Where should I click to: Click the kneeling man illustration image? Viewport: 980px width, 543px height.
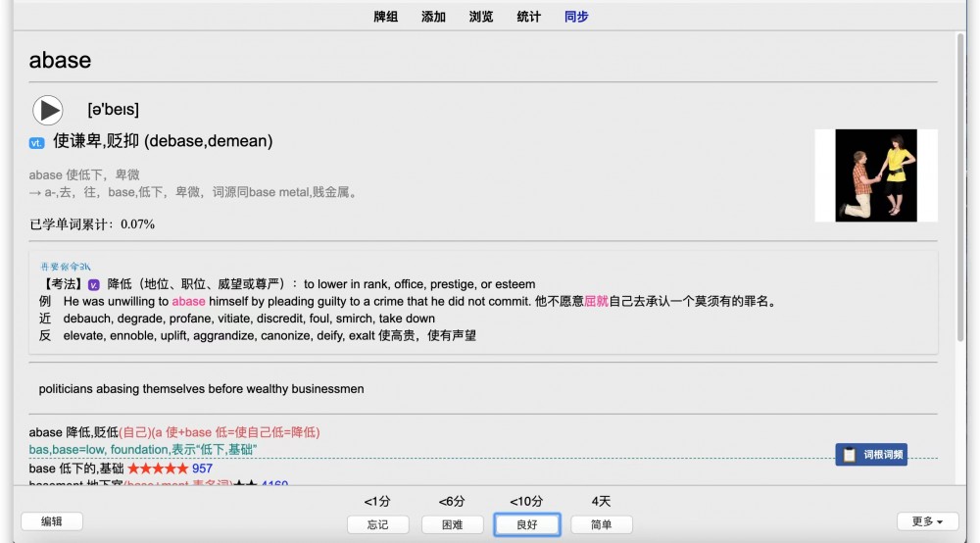pyautogui.click(x=875, y=175)
